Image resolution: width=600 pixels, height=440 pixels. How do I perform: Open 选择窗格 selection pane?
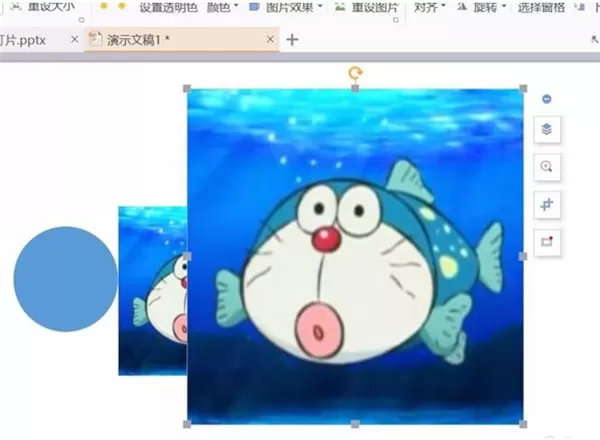point(541,7)
